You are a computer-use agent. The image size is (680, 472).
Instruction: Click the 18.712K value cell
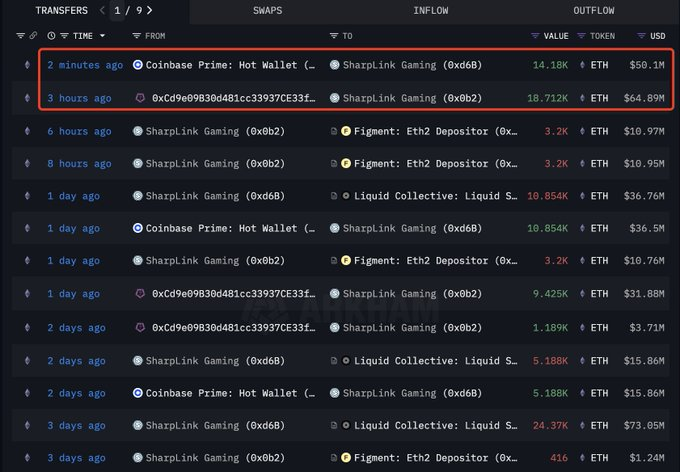click(547, 98)
